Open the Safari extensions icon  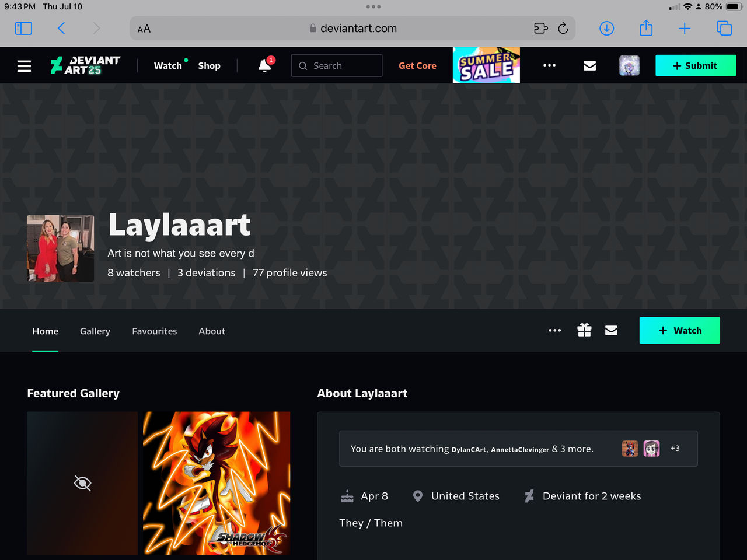[541, 28]
